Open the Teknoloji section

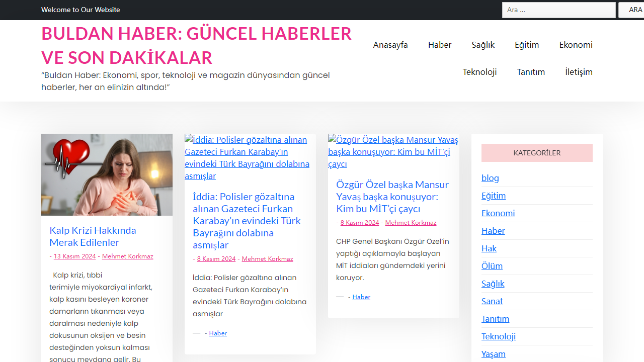click(x=479, y=72)
